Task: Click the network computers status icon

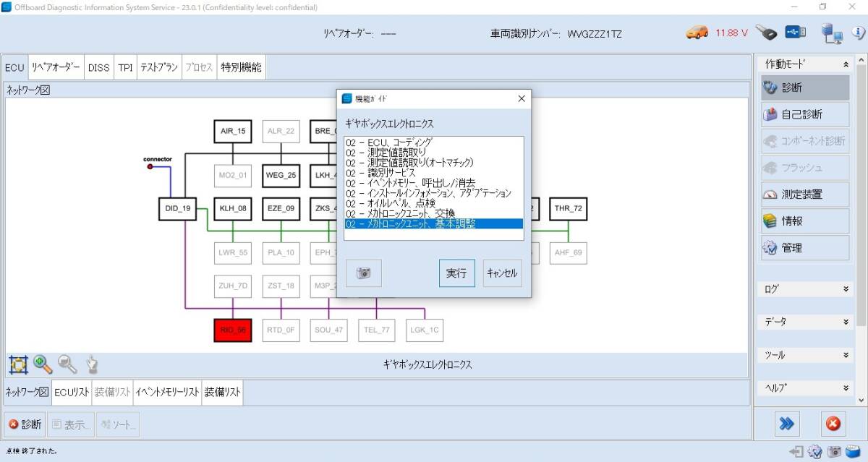Action: point(833,33)
